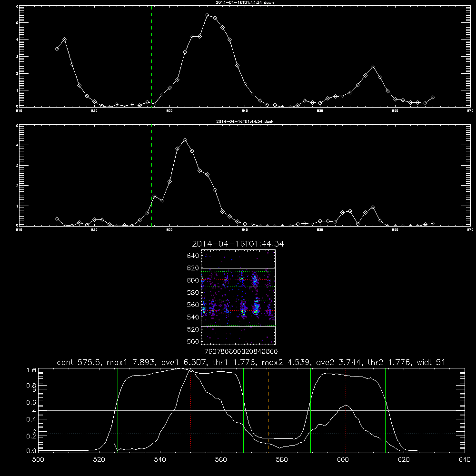Viewport: 476px width, 476px height.
Task: Click the orange dashed center line in bottom plot
Action: [268, 410]
